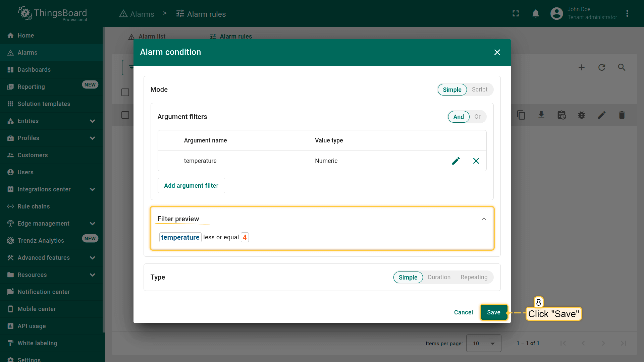
Task: Open Dashboards in sidebar
Action: (x=34, y=70)
